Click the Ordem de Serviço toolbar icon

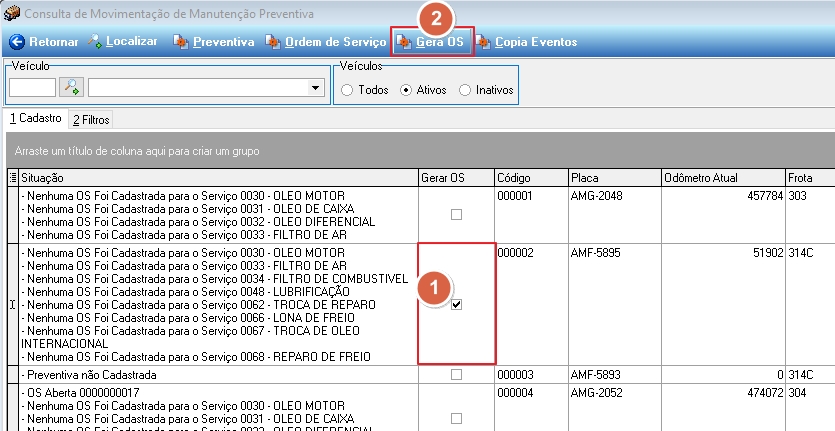click(x=273, y=42)
